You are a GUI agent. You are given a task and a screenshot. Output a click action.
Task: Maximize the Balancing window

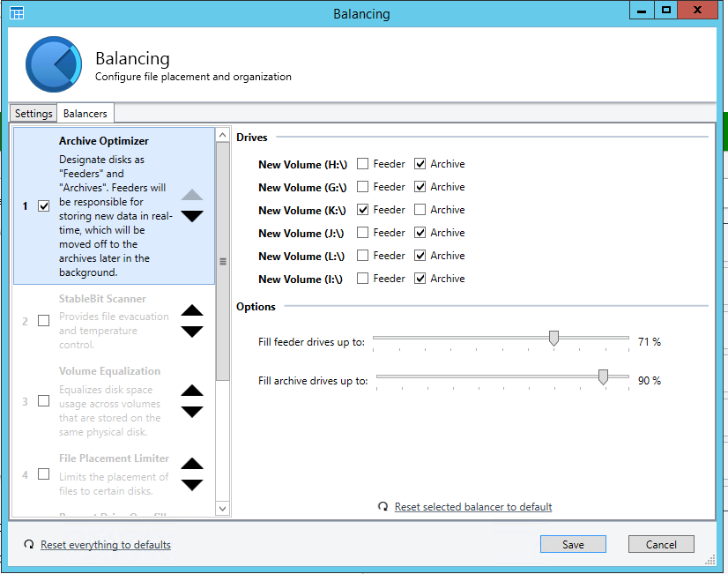[665, 10]
